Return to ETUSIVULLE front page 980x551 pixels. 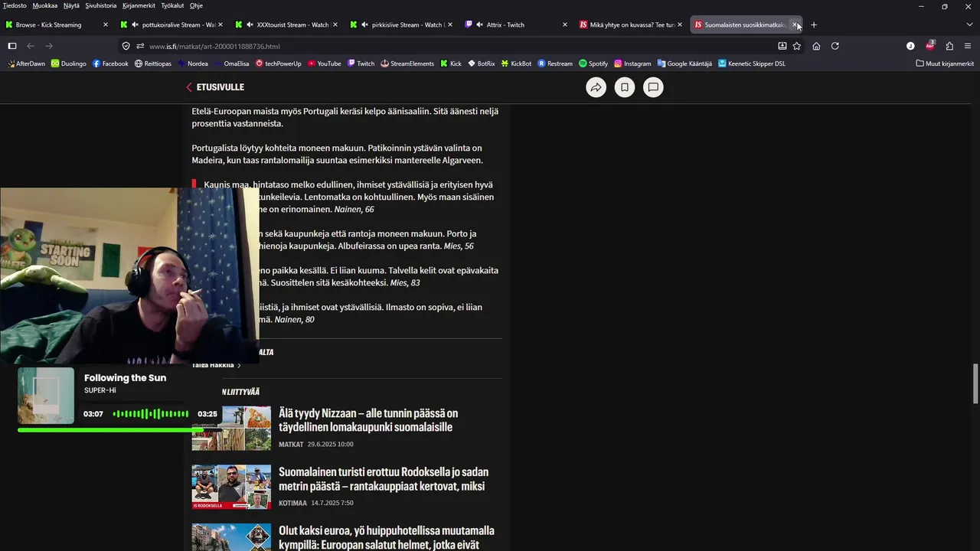tap(215, 87)
